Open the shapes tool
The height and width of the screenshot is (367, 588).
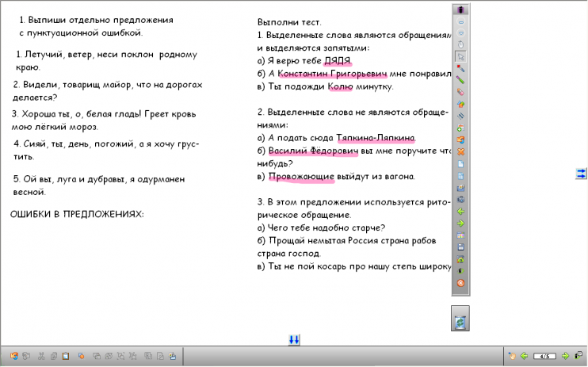click(x=460, y=104)
